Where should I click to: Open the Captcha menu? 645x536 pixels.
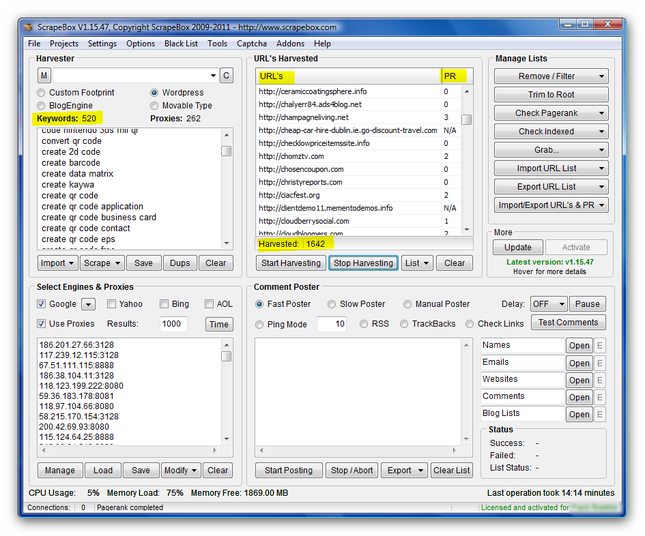(251, 44)
